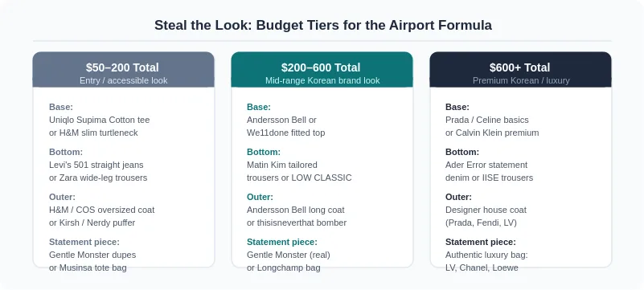
Task: Click Premium Korean / luxury subtitle
Action: (x=521, y=80)
